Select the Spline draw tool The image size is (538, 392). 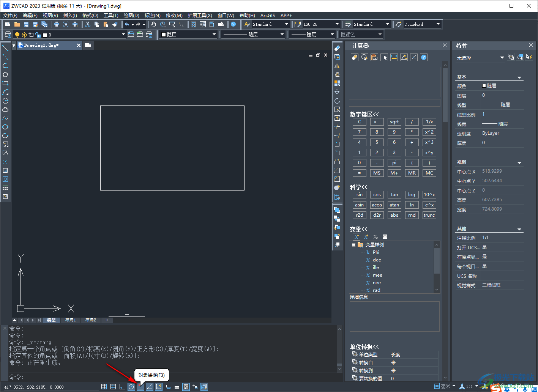coord(5,118)
